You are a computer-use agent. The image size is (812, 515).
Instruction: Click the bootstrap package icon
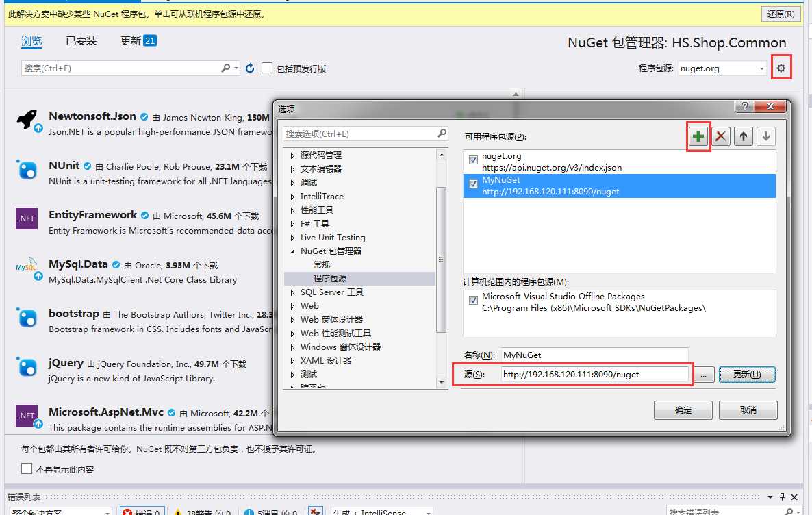(x=27, y=317)
